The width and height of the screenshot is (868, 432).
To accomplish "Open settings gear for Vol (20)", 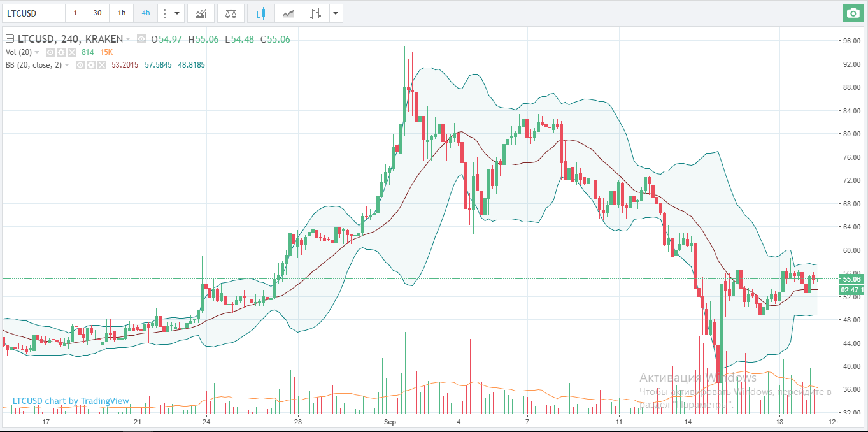I will [60, 52].
